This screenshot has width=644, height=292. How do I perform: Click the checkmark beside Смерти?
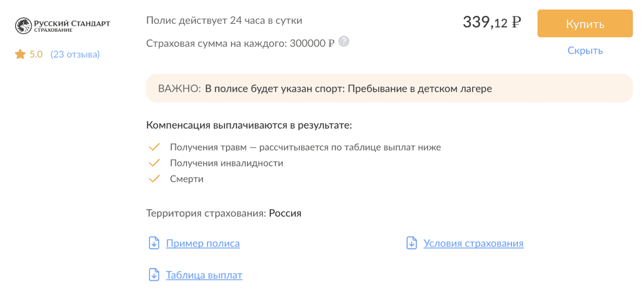tap(155, 179)
